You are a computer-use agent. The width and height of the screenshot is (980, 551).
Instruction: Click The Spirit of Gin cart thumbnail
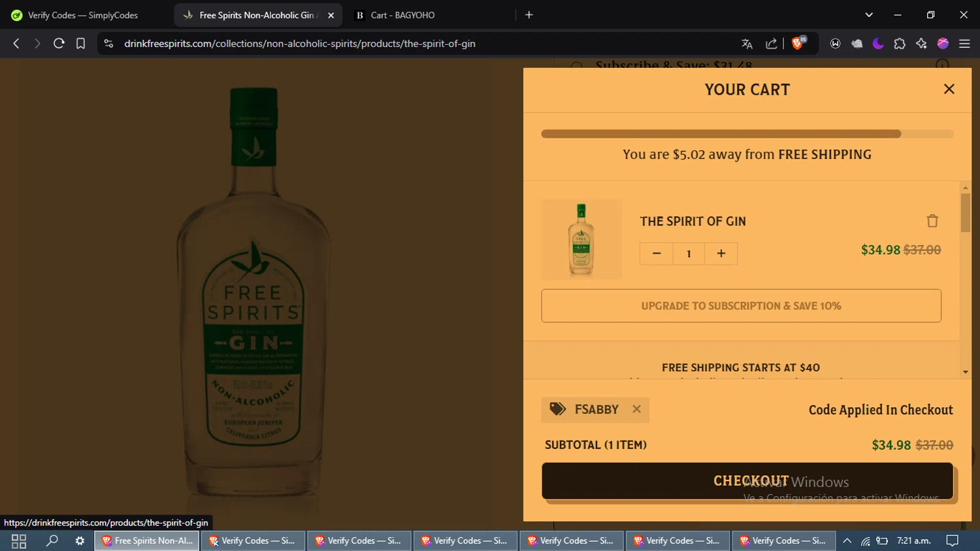coord(581,239)
